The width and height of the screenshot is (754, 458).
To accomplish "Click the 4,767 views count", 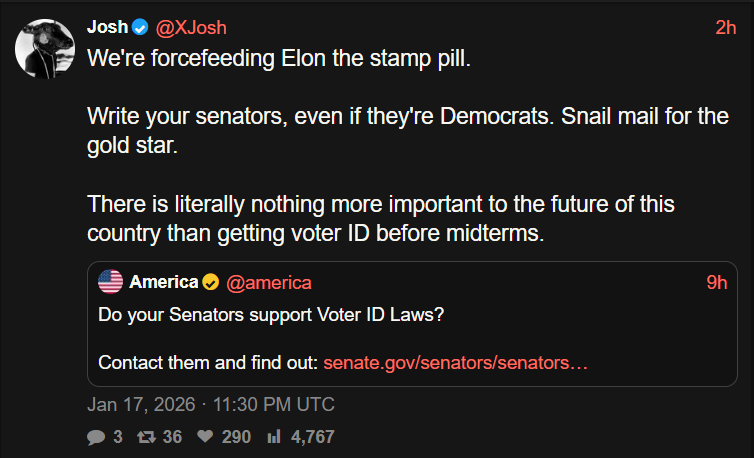I will (x=312, y=437).
